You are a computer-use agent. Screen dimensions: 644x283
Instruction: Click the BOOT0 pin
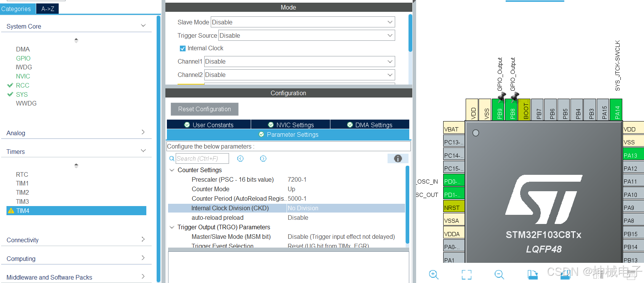524,109
